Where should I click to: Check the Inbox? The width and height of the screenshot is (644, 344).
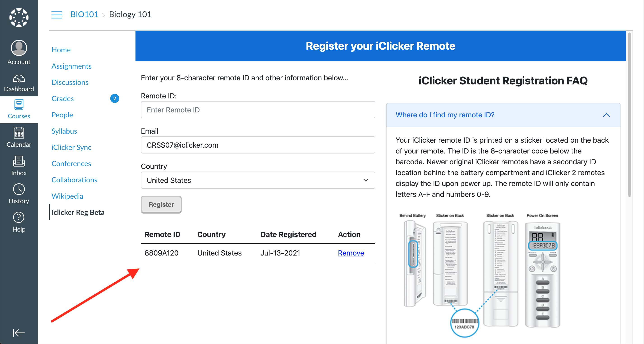pos(19,166)
